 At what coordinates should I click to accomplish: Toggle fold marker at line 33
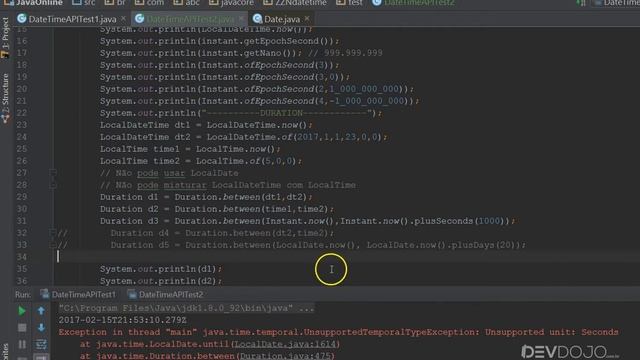click(x=53, y=245)
